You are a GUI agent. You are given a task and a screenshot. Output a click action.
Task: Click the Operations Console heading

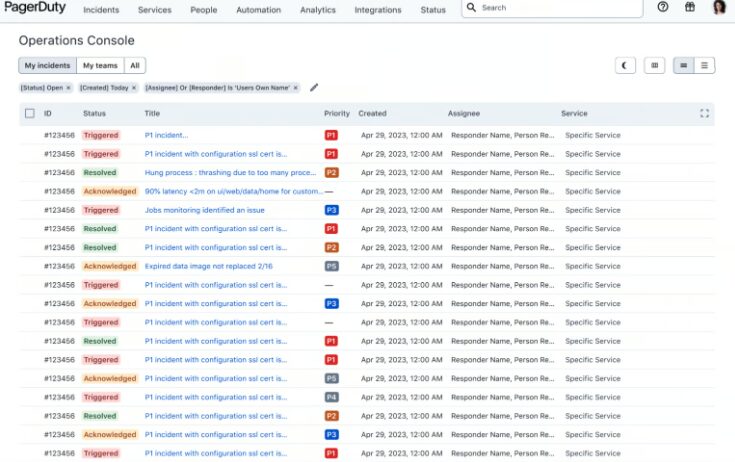76,40
